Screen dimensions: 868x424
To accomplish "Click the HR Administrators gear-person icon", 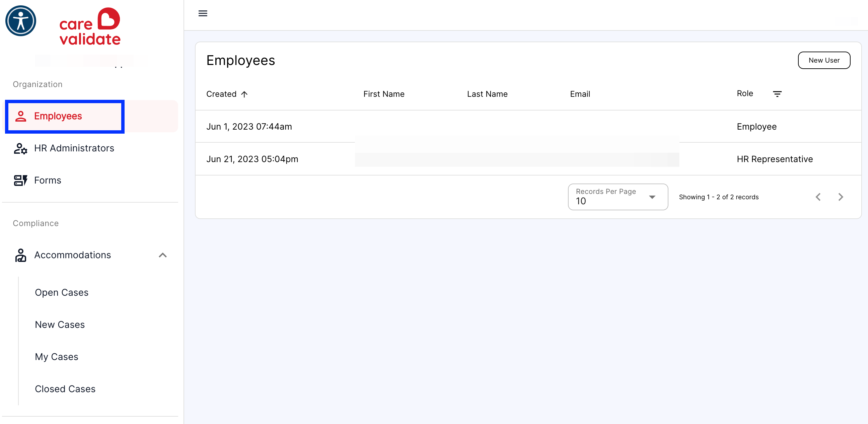I will [20, 148].
